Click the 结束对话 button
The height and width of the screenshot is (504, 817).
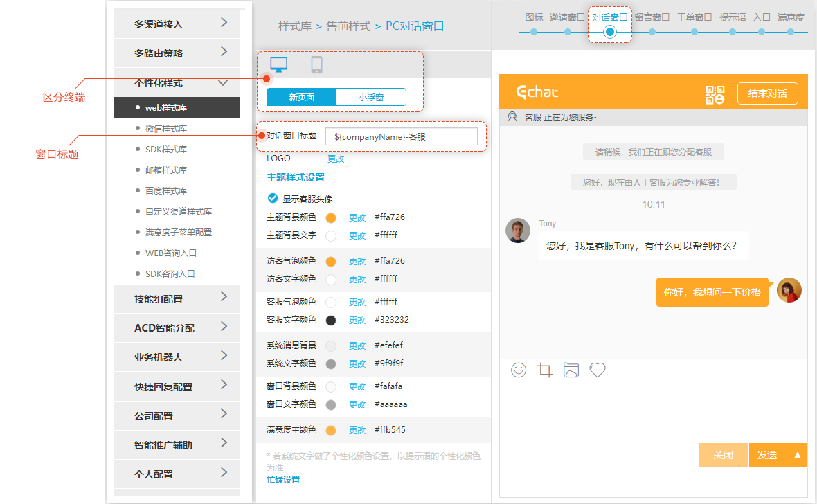tap(767, 93)
